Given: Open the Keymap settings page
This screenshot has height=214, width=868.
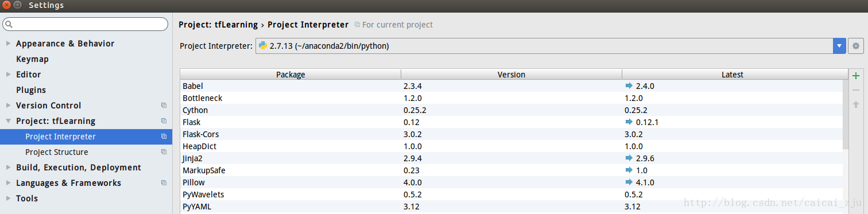Looking at the screenshot, I should (x=32, y=59).
